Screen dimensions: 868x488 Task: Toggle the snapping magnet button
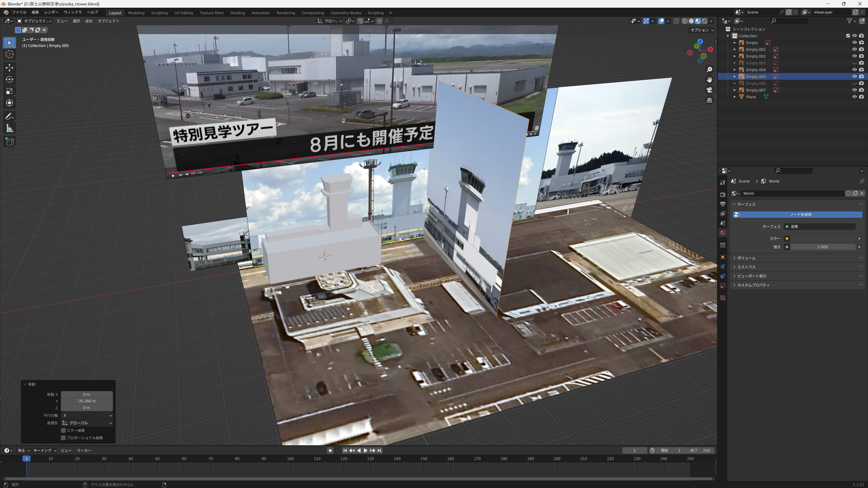pyautogui.click(x=360, y=21)
